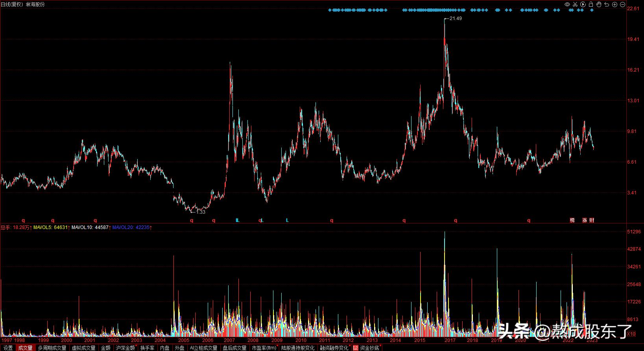The width and height of the screenshot is (644, 351).
Task: Open the 沪深金额 tab
Action: pos(125,348)
